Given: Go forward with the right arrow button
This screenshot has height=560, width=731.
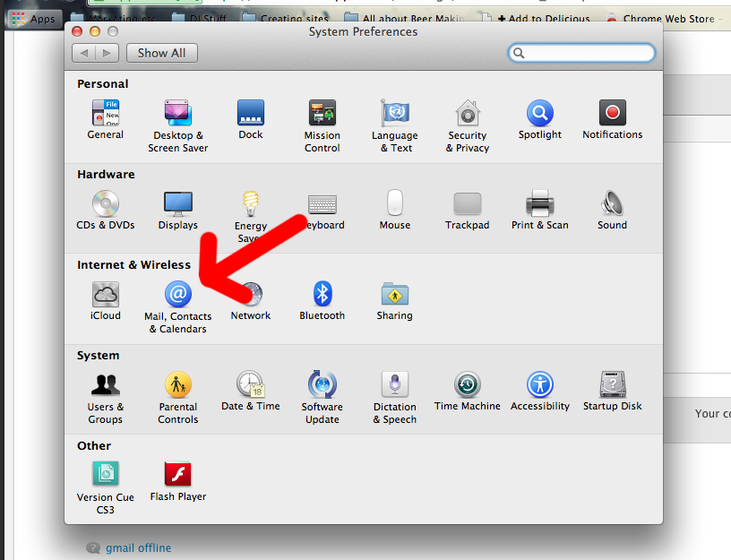Looking at the screenshot, I should click(x=107, y=53).
